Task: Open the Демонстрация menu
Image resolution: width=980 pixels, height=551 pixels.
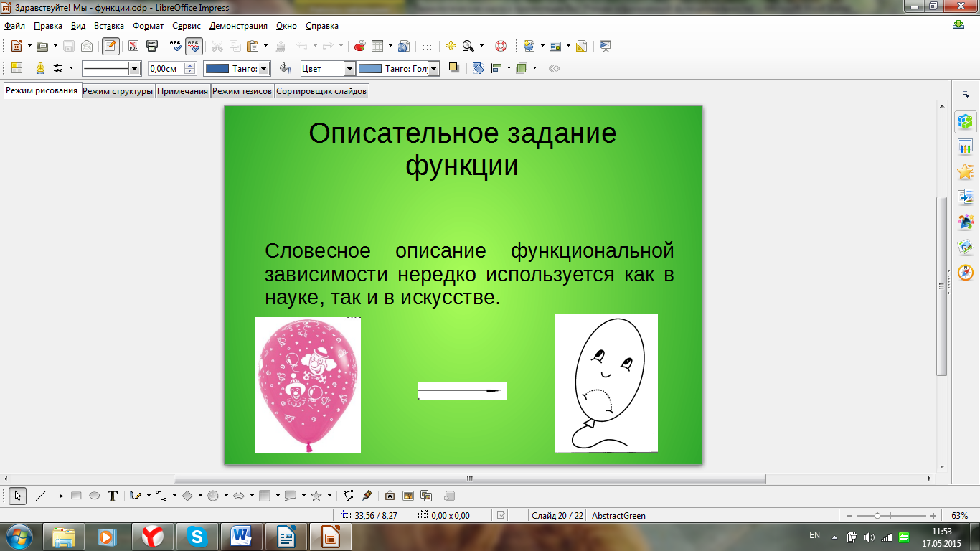Action: pos(238,26)
